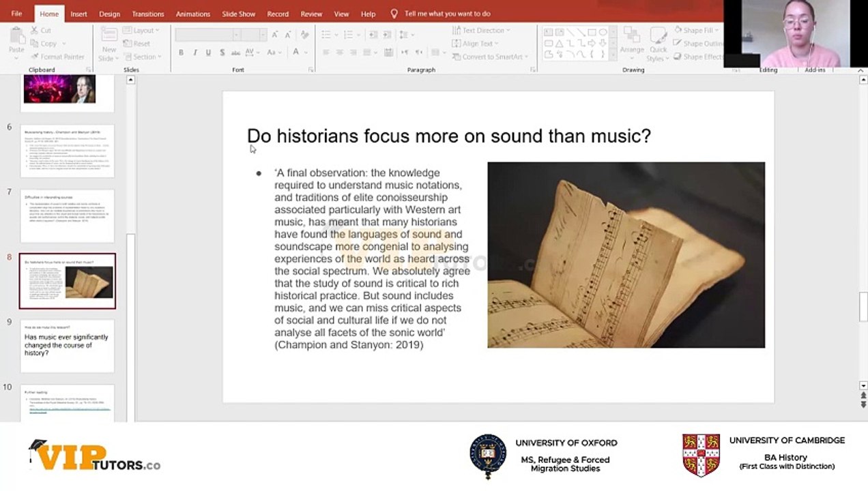Click the sheet music picture on slide

pos(626,255)
